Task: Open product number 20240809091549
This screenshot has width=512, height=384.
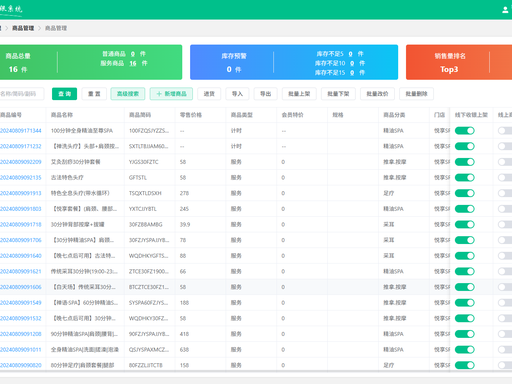Action: 21,303
